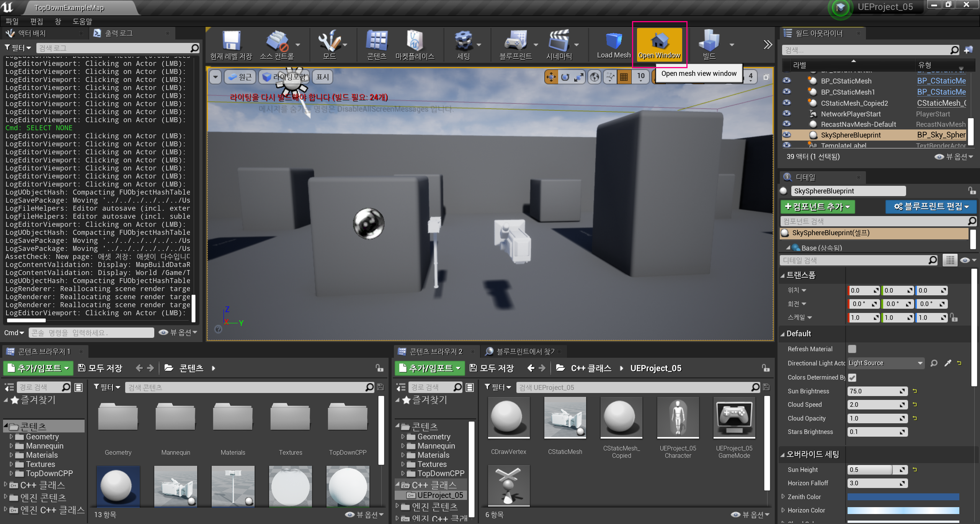Expand the Geometry folder in left tree
The width and height of the screenshot is (980, 524).
pyautogui.click(x=11, y=437)
